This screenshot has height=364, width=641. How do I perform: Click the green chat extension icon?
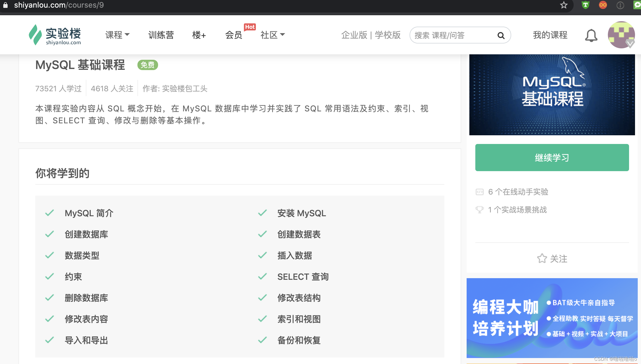click(x=637, y=5)
